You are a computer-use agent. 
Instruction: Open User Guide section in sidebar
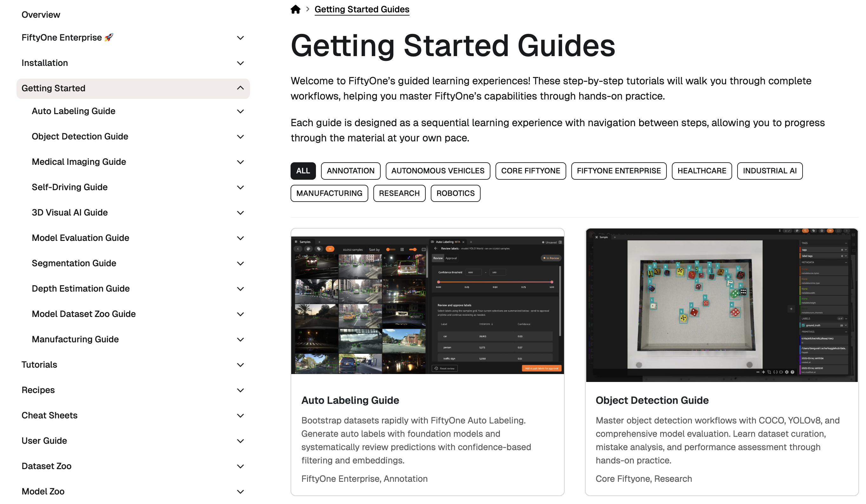44,442
